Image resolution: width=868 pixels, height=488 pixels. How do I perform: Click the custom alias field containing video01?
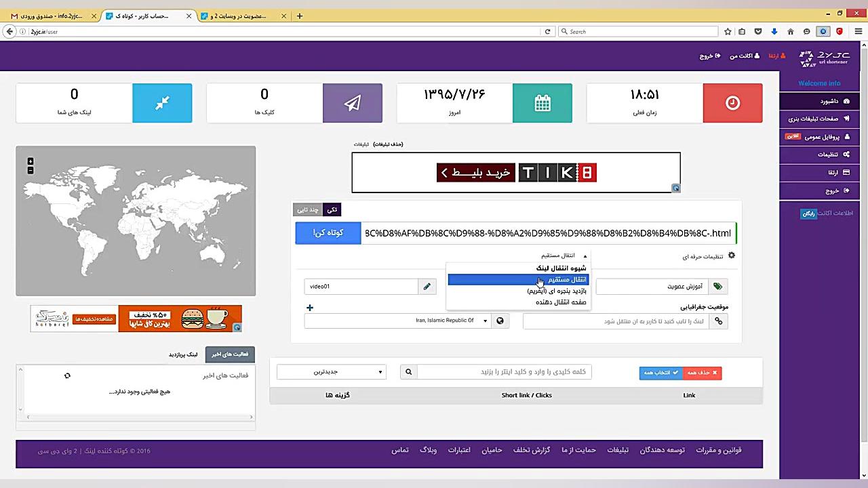361,287
